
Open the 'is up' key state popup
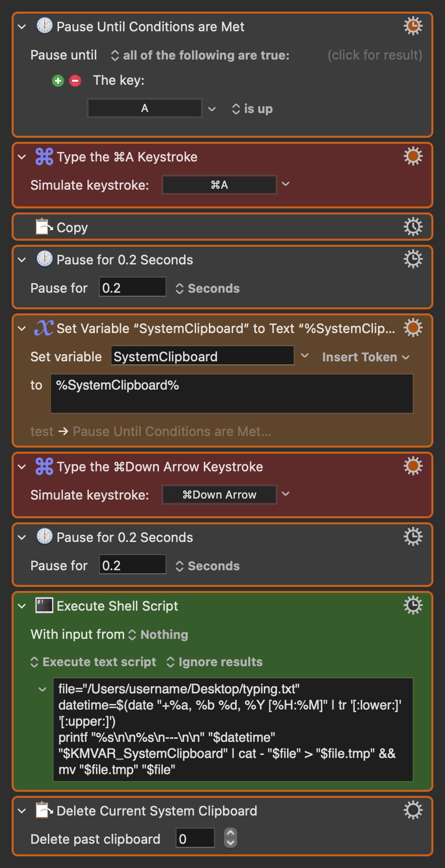point(252,109)
